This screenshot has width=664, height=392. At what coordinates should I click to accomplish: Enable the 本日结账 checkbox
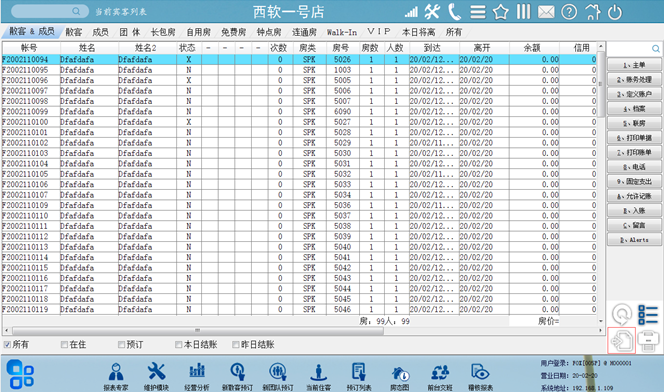[x=179, y=345]
